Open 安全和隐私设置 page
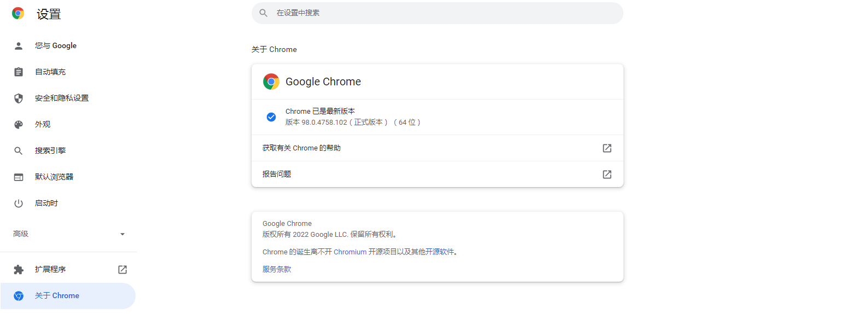Viewport: 868px width, 314px height. coord(68,98)
